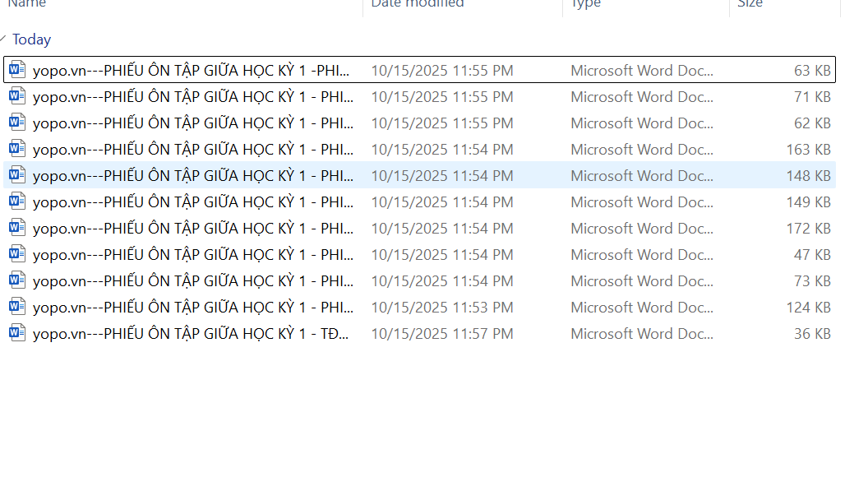Click the Word icon of the 47 KB file
The image size is (868, 477).
click(17, 254)
